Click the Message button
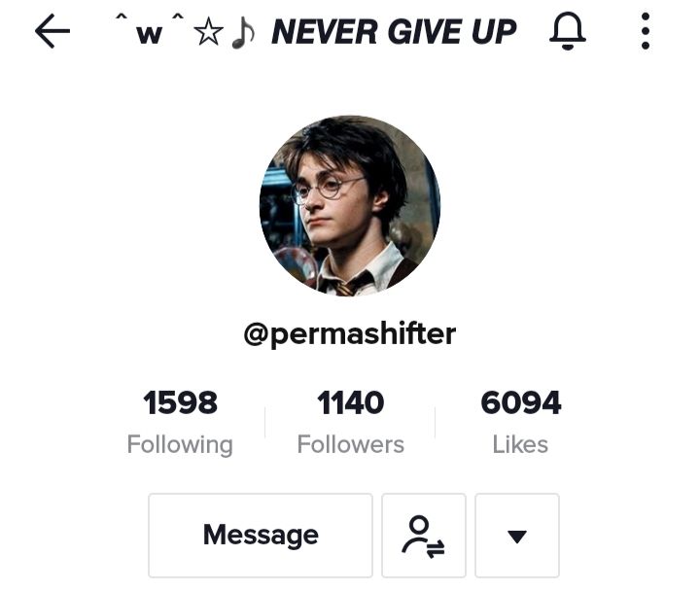This screenshot has width=700, height=591. 261,536
